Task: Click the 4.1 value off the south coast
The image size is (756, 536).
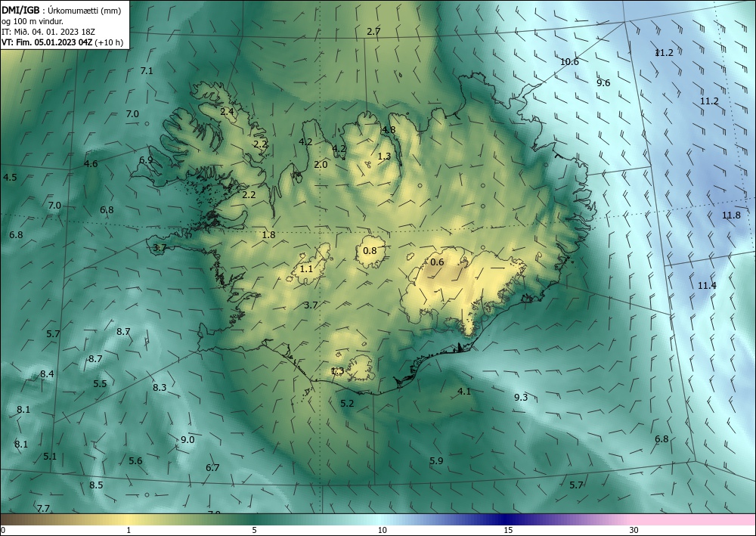Action: click(x=464, y=392)
